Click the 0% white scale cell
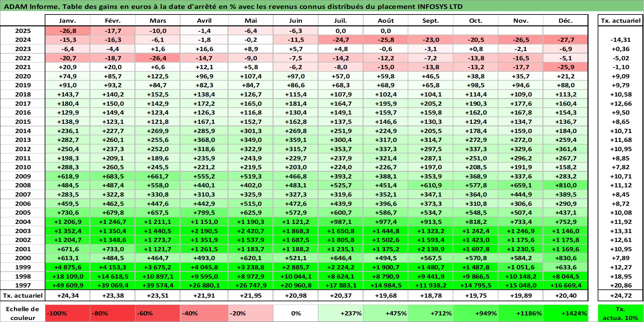The image size is (644, 322). coord(296,313)
